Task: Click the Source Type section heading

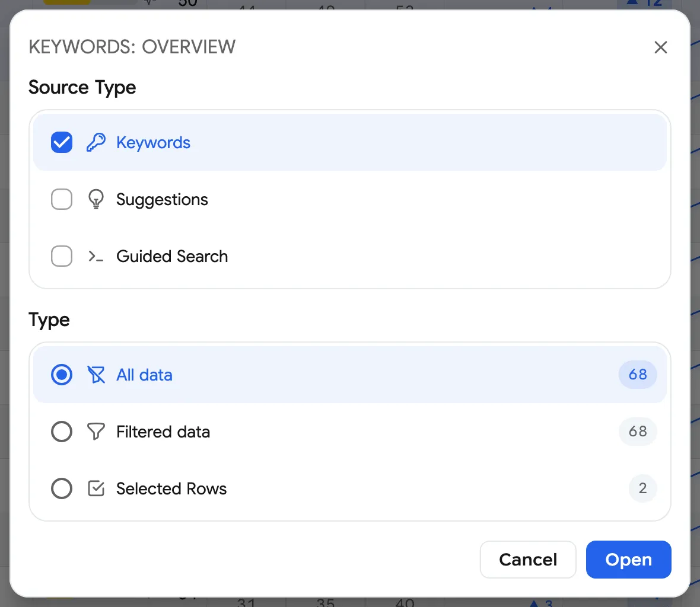Action: pyautogui.click(x=82, y=88)
